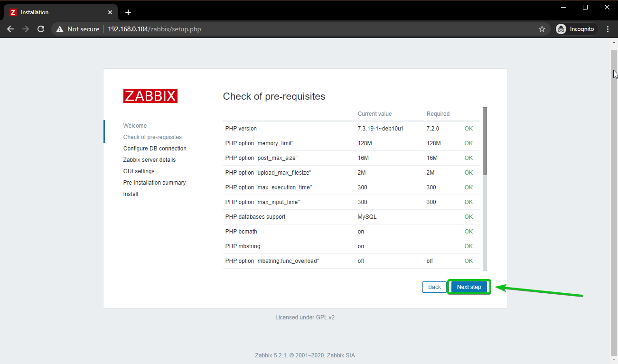Click the ZABBIX logo
618x364 pixels.
(150, 96)
